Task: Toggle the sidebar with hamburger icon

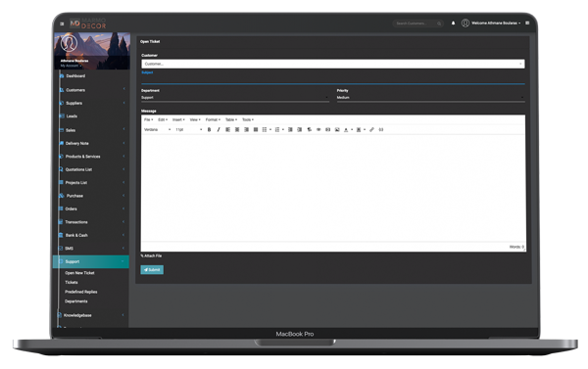Action: pos(62,23)
